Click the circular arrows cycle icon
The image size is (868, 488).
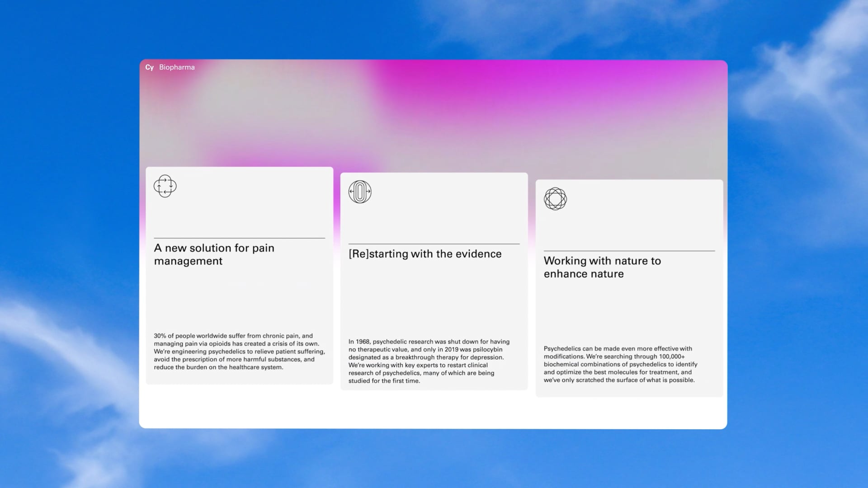(x=165, y=186)
